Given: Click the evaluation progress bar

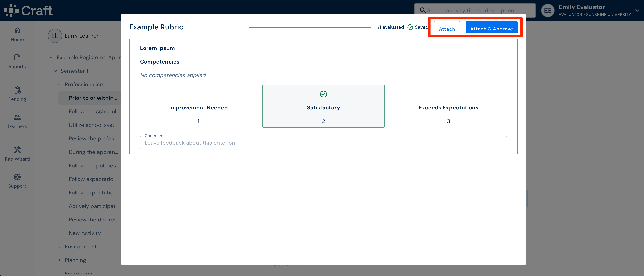Looking at the screenshot, I should coord(310,27).
